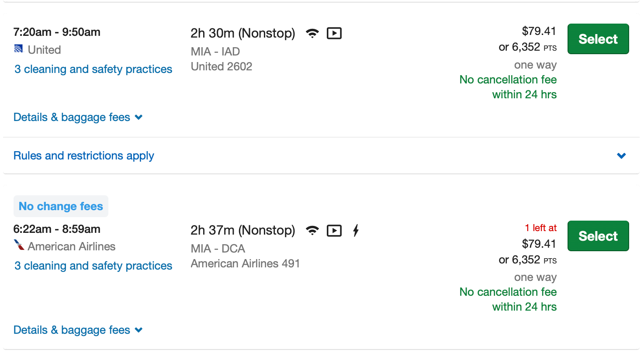The image size is (644, 353).
Task: Click the video entertainment icon for American 491
Action: pos(334,230)
